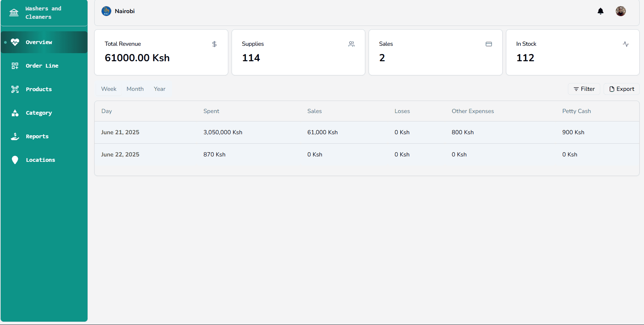
Task: Click the credit card icon on Sales card
Action: (489, 44)
